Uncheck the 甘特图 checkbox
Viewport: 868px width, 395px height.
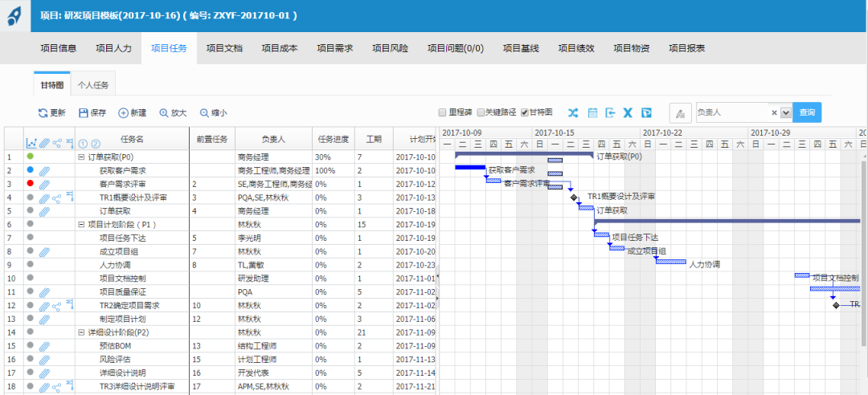click(525, 112)
